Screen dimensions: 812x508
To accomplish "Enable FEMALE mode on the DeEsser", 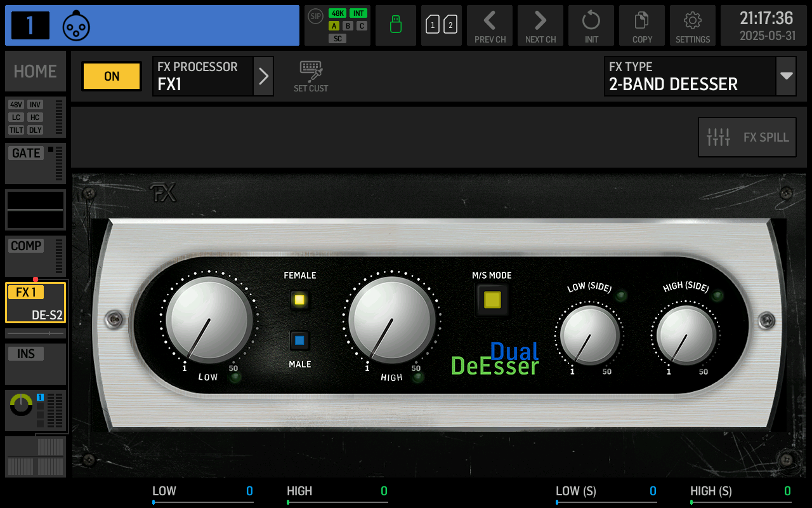I will 299,300.
